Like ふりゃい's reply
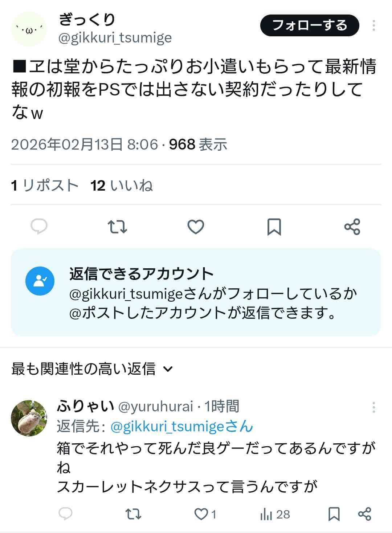Screen dimensions: 392x533 (x=201, y=514)
